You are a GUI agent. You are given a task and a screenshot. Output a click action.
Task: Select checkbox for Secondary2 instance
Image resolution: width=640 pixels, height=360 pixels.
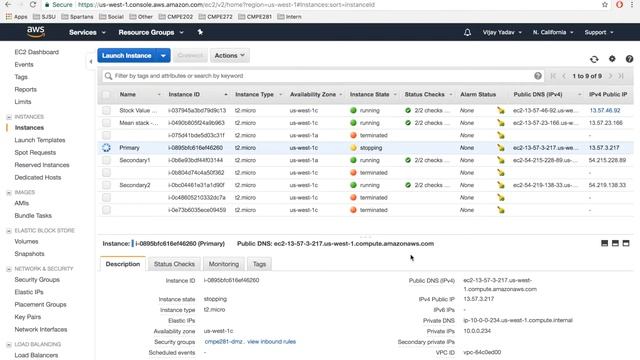[x=106, y=185]
